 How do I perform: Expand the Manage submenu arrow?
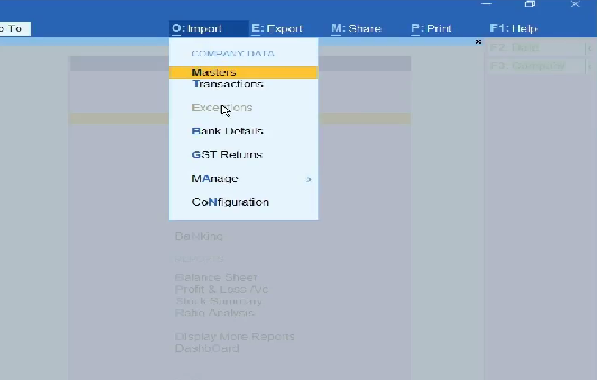[x=309, y=179]
